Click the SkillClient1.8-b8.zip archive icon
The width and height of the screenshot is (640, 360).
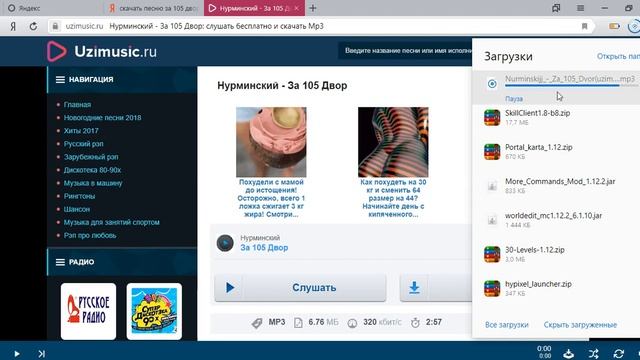[492, 118]
